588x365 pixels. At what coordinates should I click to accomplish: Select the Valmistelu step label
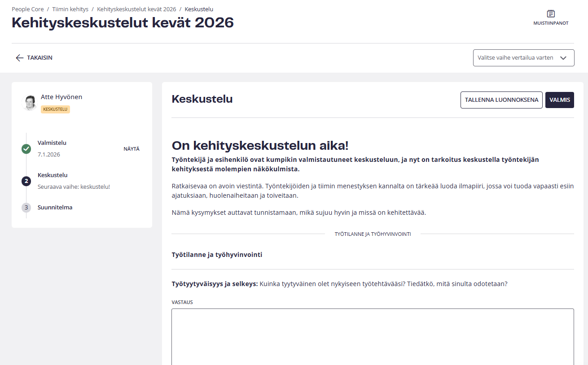[x=52, y=143]
